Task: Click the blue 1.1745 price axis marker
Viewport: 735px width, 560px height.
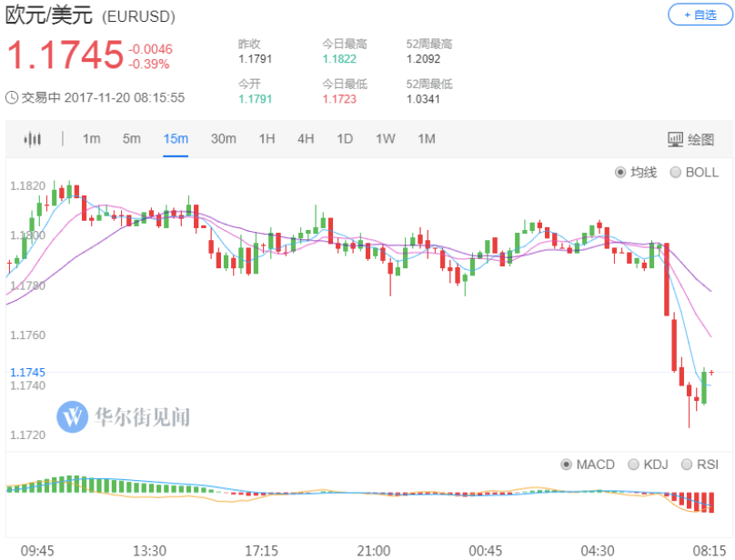Action: coord(27,373)
